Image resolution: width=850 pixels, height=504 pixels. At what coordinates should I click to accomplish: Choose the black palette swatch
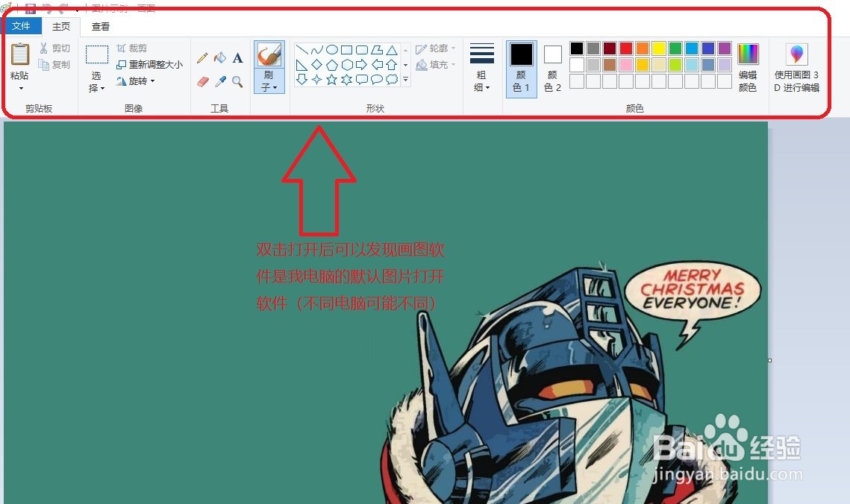click(x=577, y=48)
